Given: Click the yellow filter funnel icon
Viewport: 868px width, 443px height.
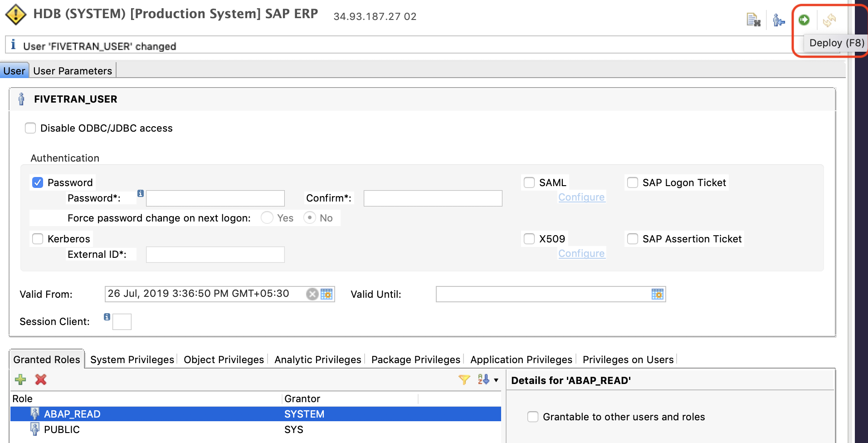Looking at the screenshot, I should 464,379.
